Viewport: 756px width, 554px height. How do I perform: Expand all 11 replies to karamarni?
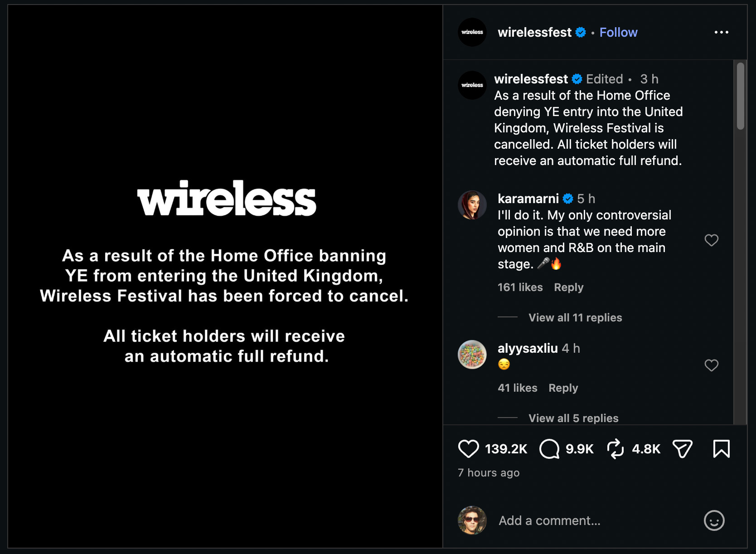[x=575, y=318]
